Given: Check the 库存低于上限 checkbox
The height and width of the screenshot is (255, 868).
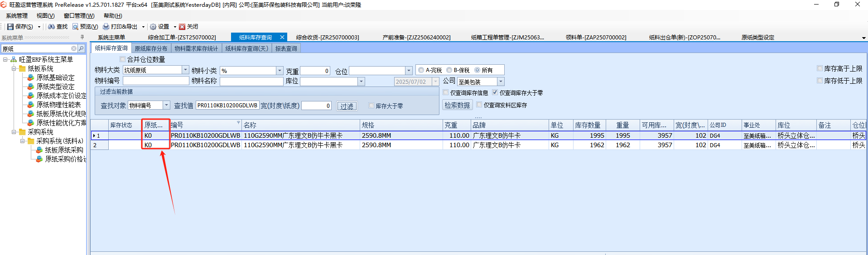Looking at the screenshot, I should click(820, 81).
